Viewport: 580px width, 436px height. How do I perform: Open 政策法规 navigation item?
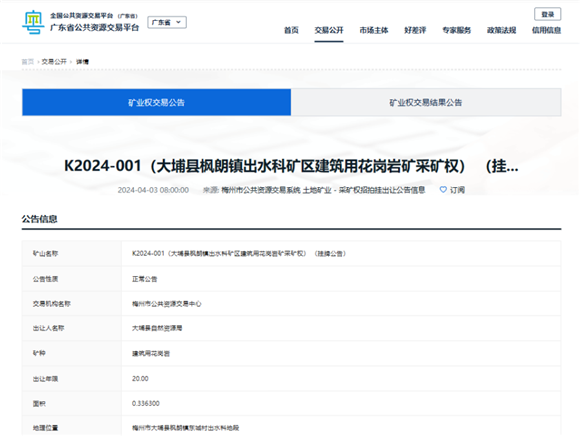pos(501,30)
